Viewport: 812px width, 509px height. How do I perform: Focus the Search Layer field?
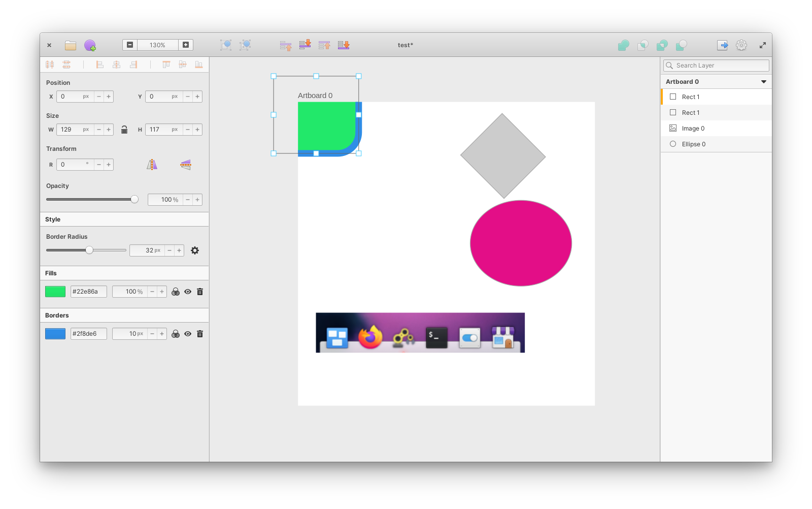click(x=716, y=66)
